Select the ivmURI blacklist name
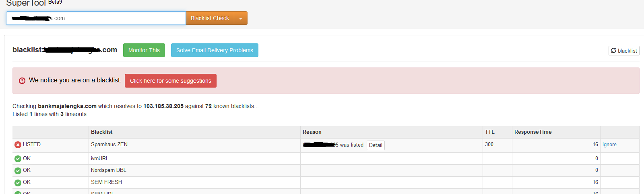Viewport: 644px width, 194px height. [99, 158]
